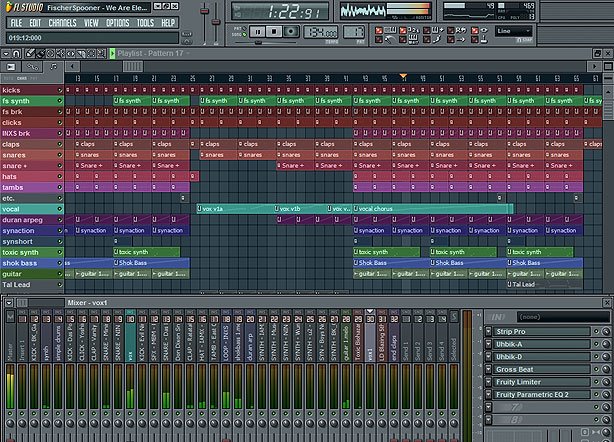Click the vocal chorus clip

click(433, 209)
